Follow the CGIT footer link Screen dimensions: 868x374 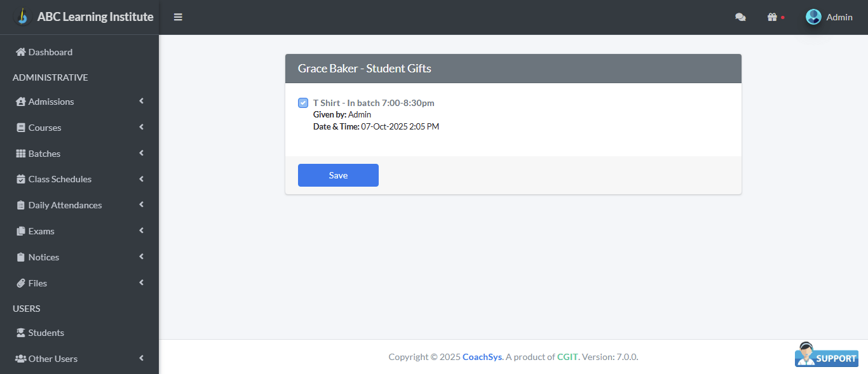coord(567,357)
